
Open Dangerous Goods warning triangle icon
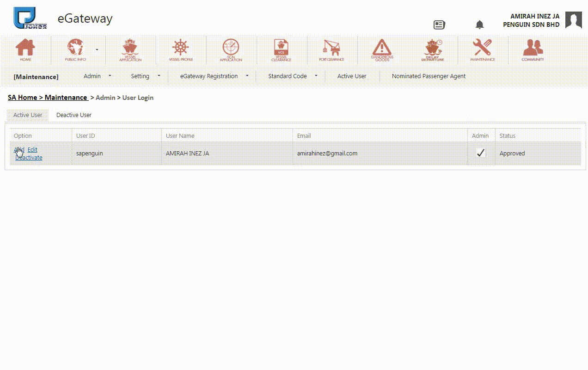[382, 49]
